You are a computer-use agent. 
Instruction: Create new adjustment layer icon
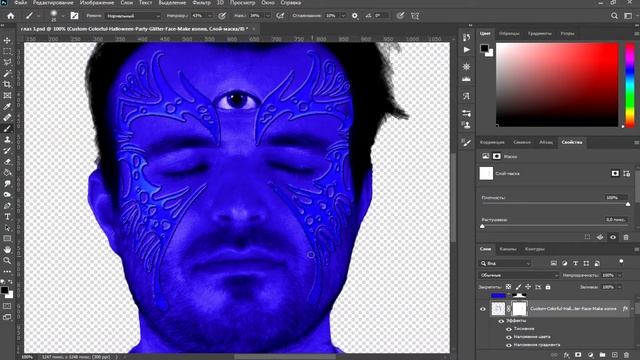[590, 355]
